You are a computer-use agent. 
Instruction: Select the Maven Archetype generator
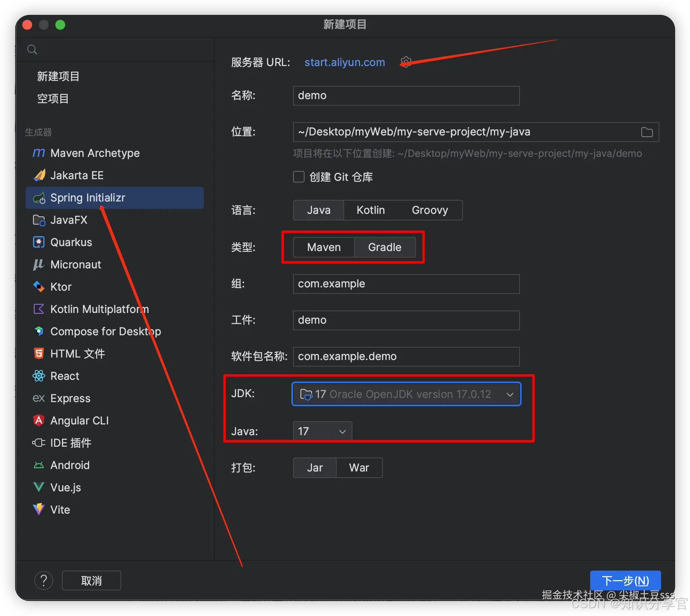(x=115, y=153)
